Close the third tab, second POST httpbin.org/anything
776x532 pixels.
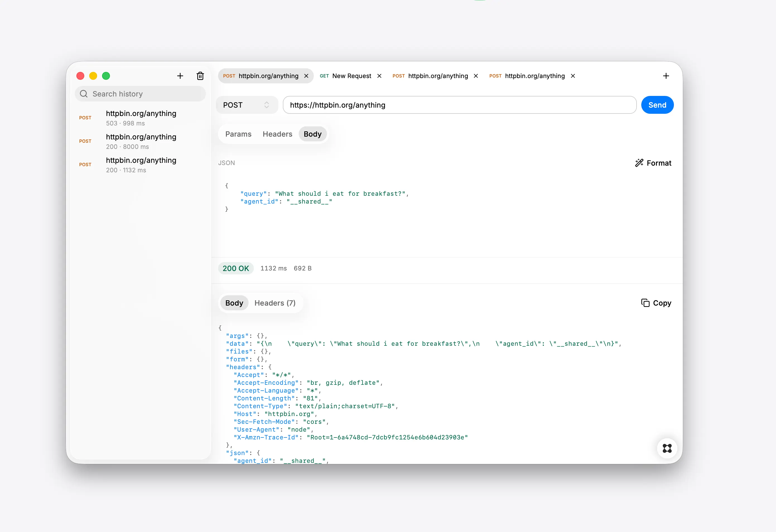476,76
